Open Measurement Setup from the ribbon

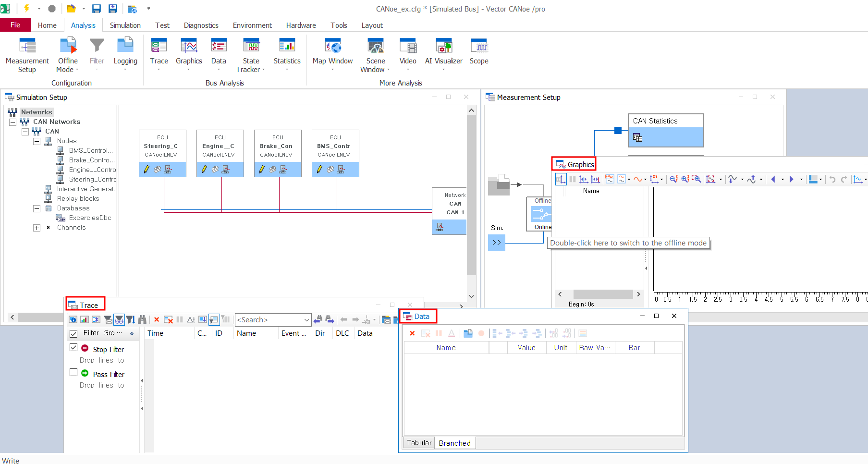(27, 55)
